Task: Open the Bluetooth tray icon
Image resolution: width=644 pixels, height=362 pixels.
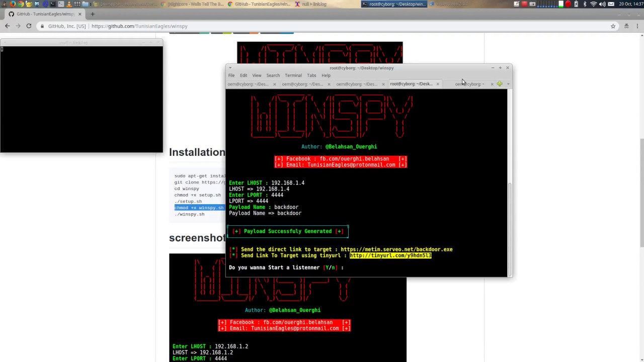Action: pos(585,4)
